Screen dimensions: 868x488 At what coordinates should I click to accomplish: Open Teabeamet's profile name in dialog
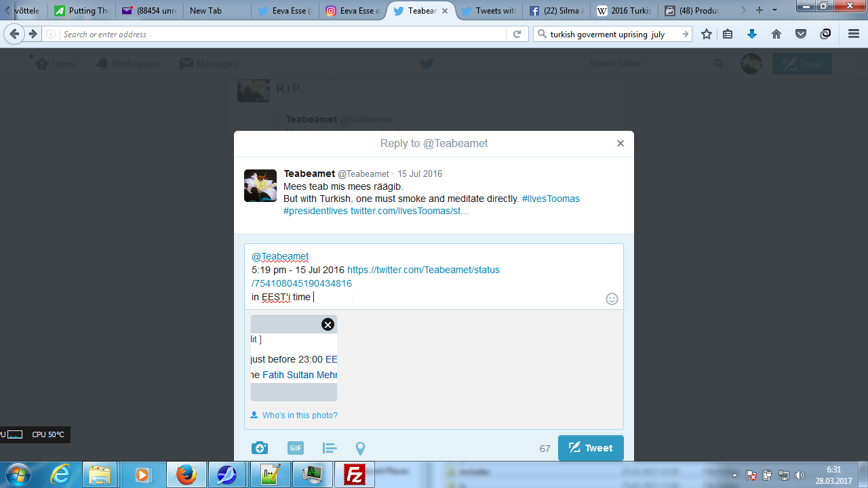click(x=309, y=174)
